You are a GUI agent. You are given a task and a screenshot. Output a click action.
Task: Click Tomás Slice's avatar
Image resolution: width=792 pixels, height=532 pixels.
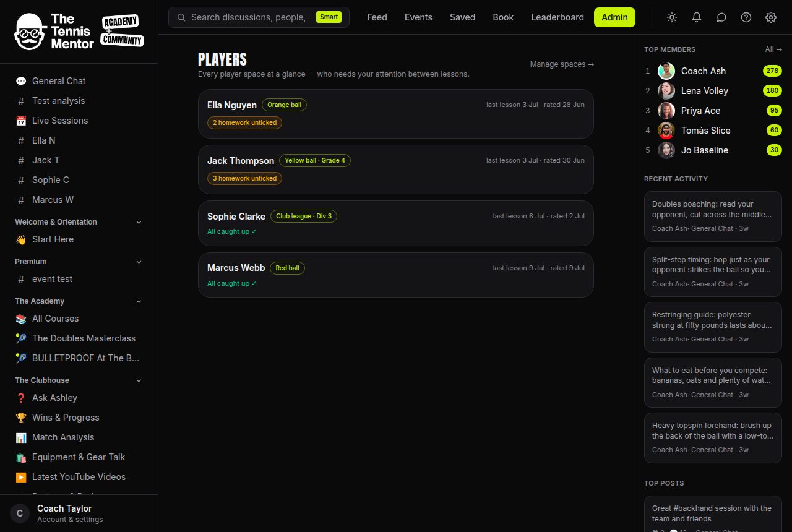click(666, 131)
